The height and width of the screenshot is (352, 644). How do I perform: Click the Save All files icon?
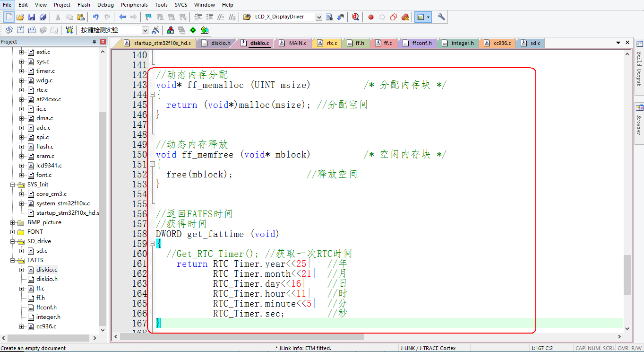tap(43, 17)
